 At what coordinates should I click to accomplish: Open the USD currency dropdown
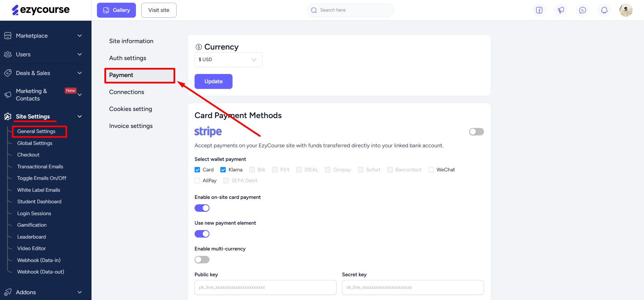pos(228,60)
